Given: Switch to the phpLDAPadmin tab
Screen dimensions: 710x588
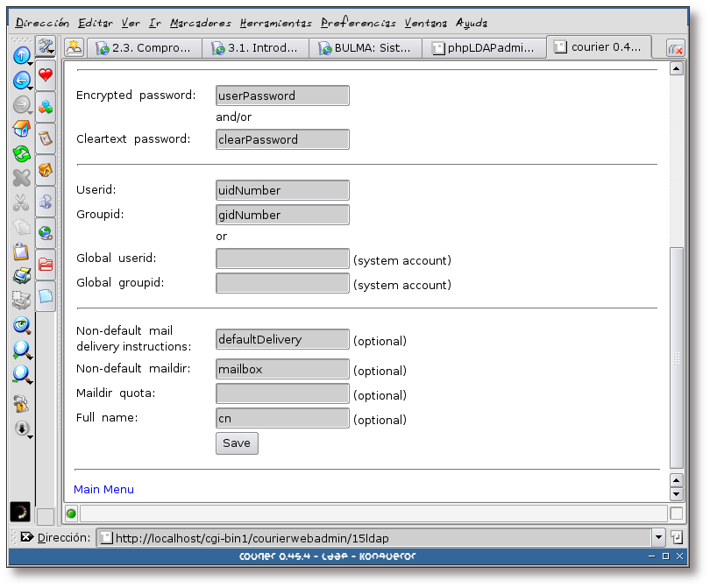Looking at the screenshot, I should click(483, 48).
